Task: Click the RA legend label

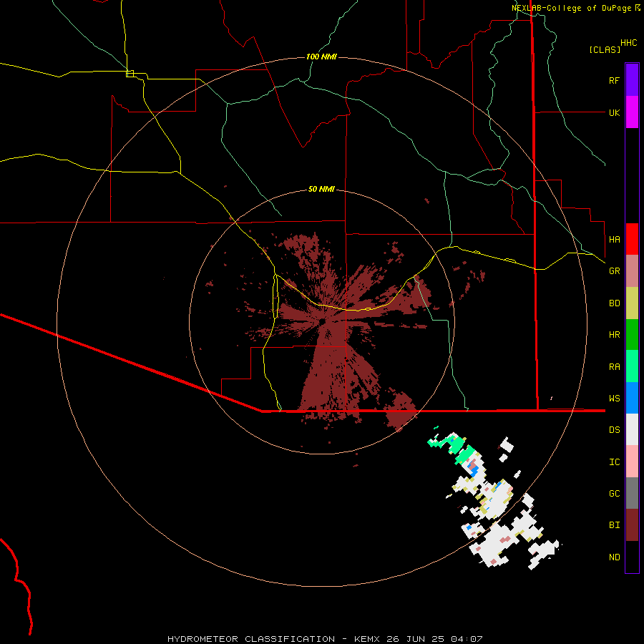Action: 614,367
